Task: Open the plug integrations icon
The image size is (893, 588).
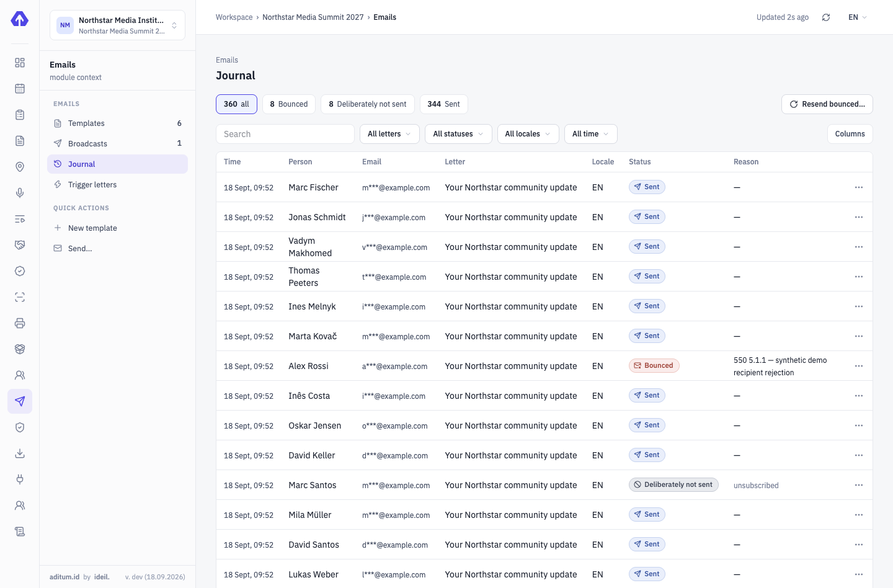Action: tap(20, 479)
